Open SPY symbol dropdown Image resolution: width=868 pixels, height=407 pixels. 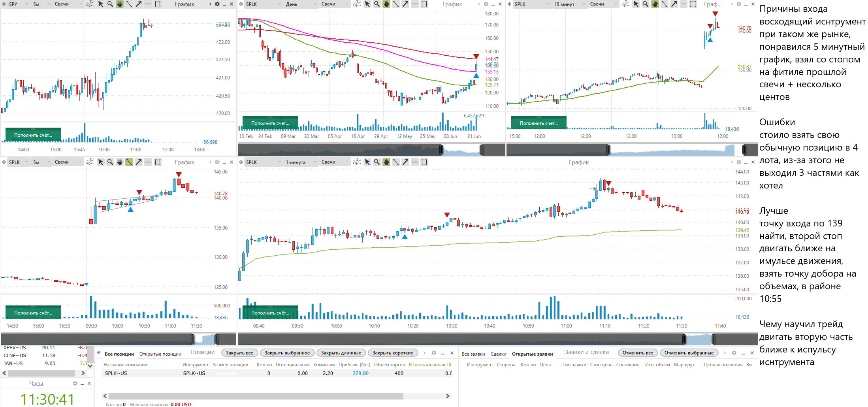[19, 4]
